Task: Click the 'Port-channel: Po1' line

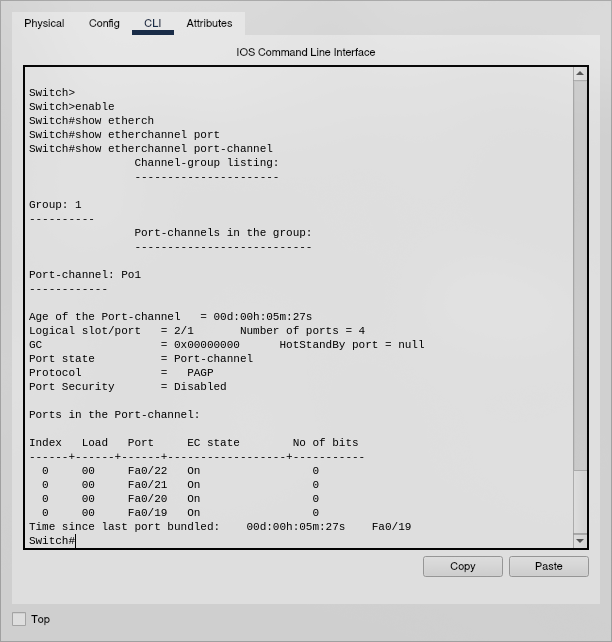Action: [x=85, y=275]
